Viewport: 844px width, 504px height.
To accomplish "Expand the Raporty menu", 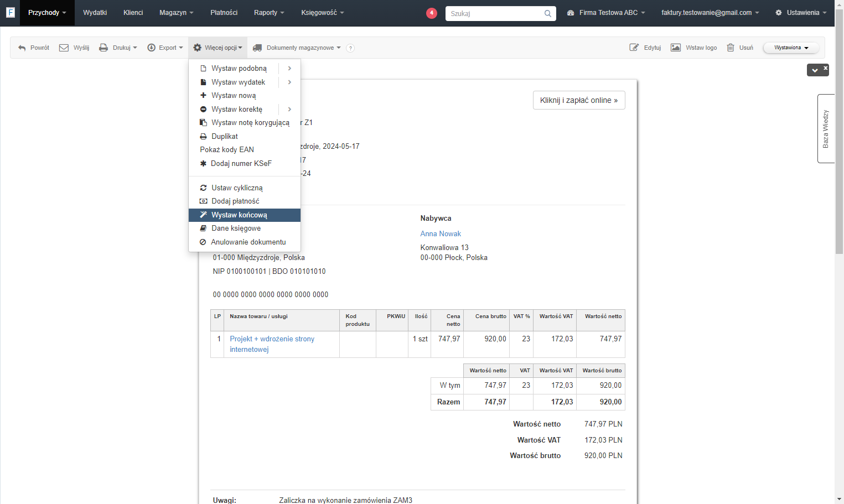I will click(x=269, y=13).
